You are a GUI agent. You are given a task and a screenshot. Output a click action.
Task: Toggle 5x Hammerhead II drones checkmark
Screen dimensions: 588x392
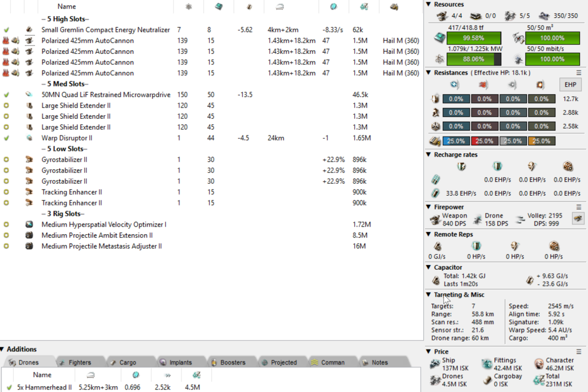click(9, 387)
